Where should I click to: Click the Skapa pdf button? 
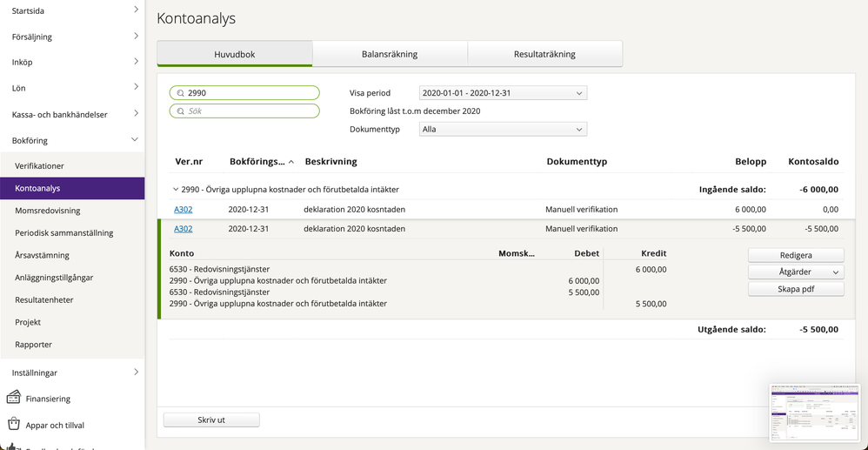pyautogui.click(x=796, y=289)
